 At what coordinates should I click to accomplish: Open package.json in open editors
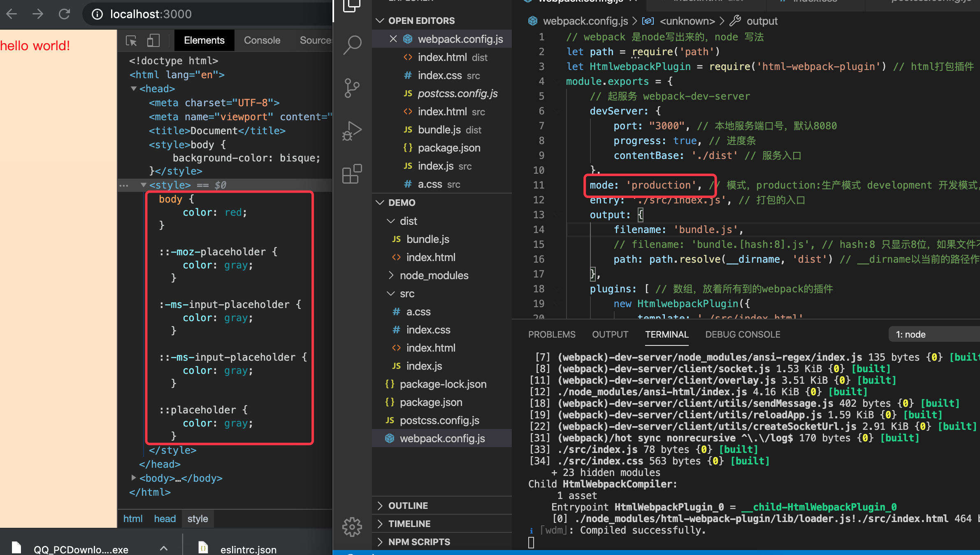(x=442, y=148)
